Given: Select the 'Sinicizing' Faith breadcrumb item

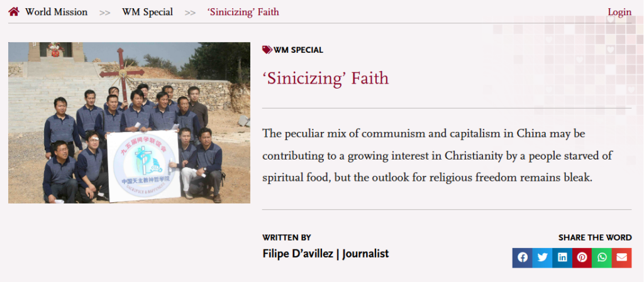Looking at the screenshot, I should [243, 12].
